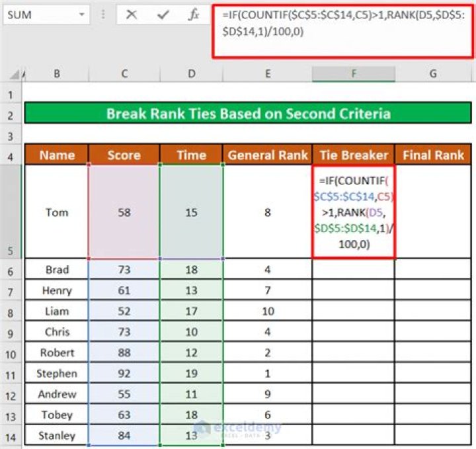Open the Name Box dropdown arrow
This screenshot has height=449, width=476.
(x=82, y=15)
